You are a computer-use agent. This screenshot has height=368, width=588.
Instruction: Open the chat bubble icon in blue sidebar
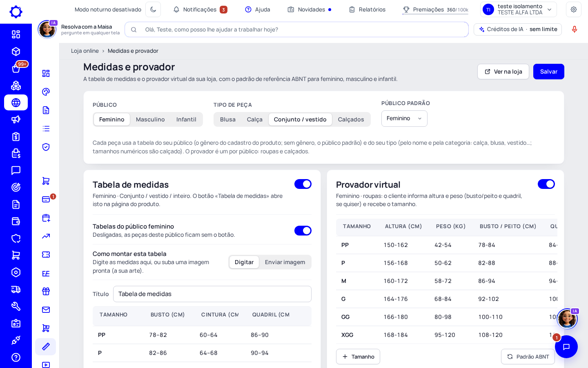coord(16,171)
